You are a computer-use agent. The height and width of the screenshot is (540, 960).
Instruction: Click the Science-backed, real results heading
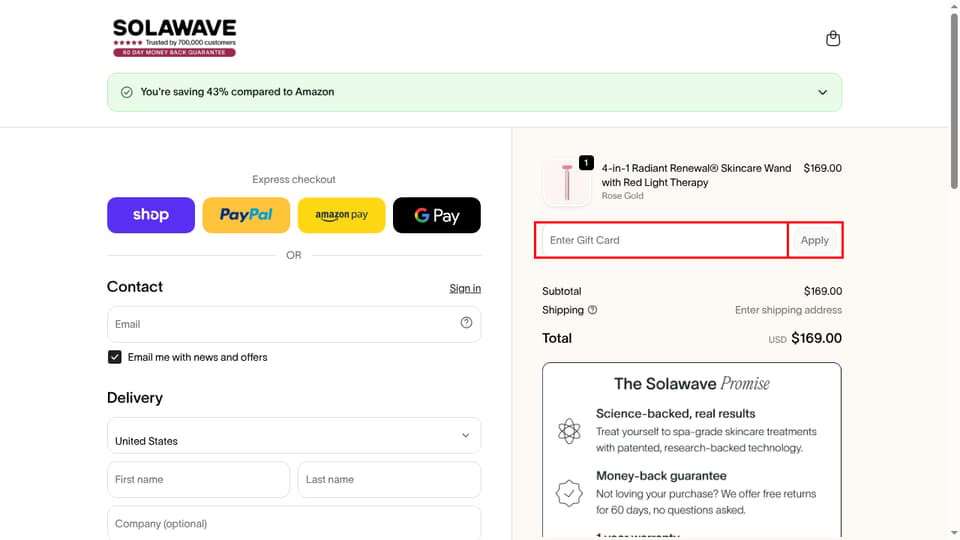675,413
